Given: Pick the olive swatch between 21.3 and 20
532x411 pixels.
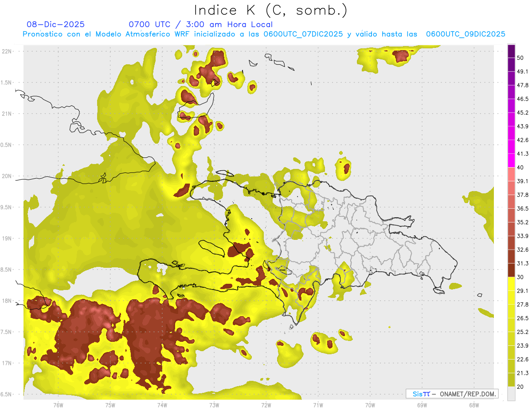Looking at the screenshot, I should click(x=511, y=380).
